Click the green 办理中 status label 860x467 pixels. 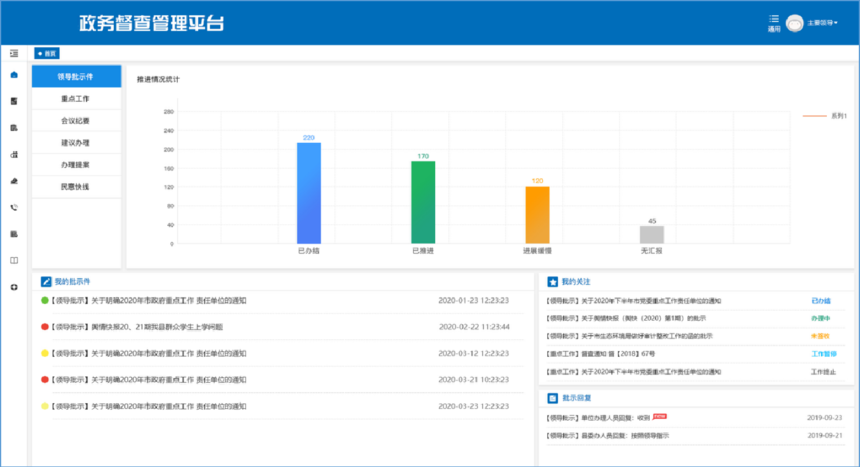coord(821,318)
